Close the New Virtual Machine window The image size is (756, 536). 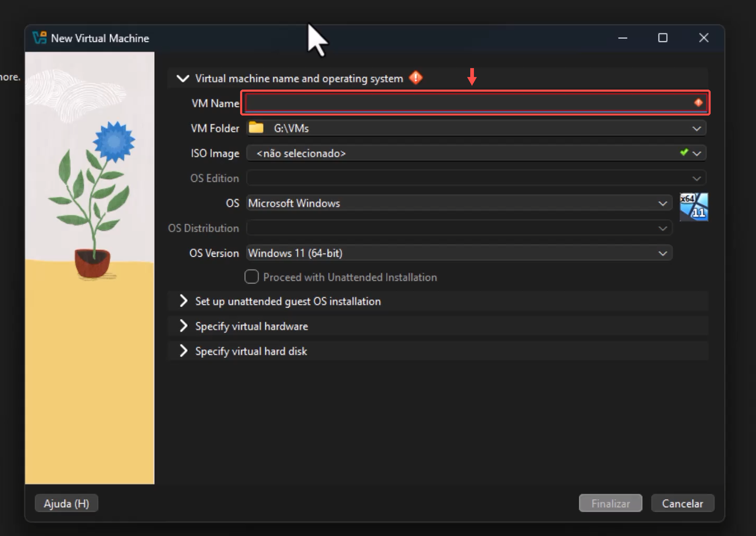point(704,38)
